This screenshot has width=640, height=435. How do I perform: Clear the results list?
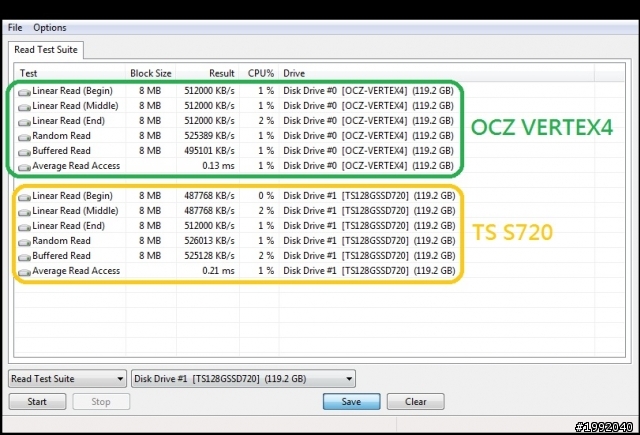[x=416, y=402]
